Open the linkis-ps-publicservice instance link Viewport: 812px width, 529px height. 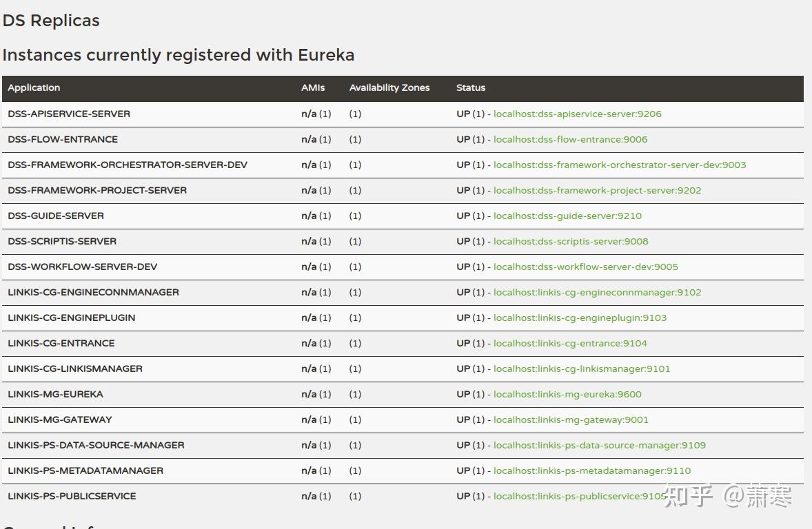(x=578, y=496)
